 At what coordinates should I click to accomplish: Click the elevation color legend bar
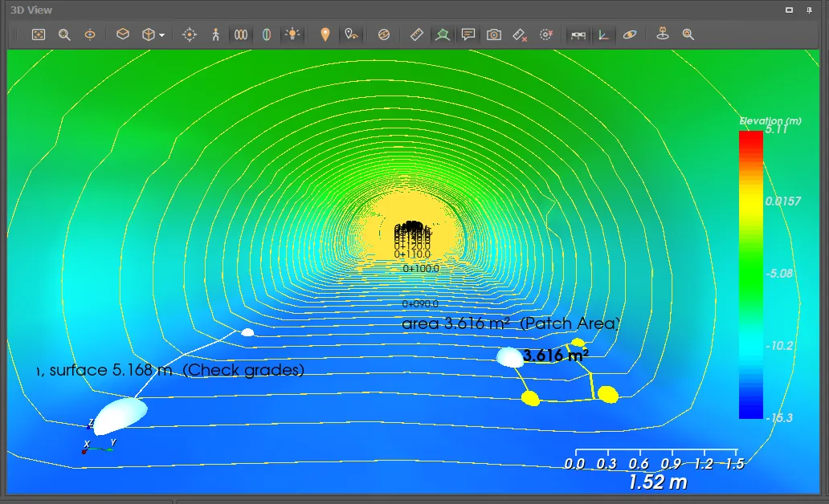(x=751, y=274)
